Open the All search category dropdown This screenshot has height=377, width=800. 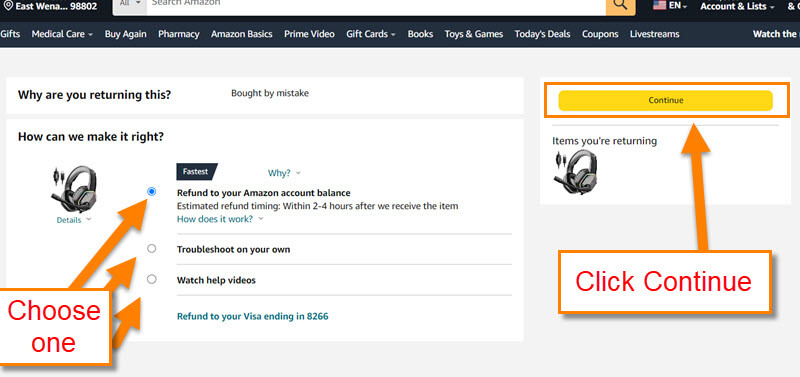click(130, 4)
